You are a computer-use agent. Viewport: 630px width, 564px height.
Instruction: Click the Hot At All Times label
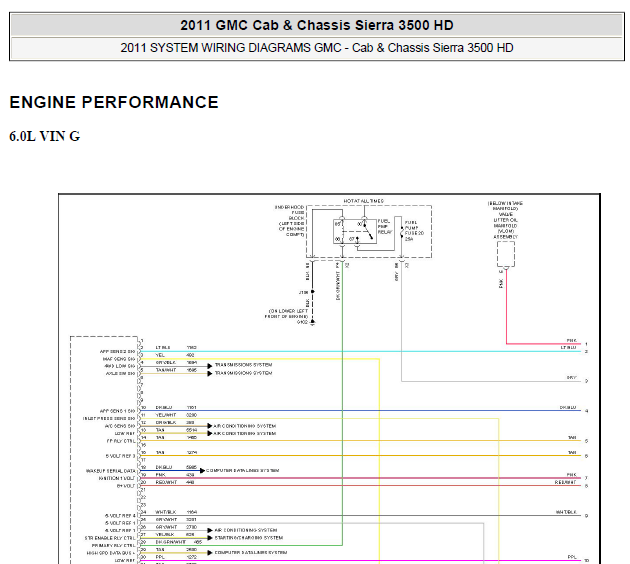pos(364,201)
